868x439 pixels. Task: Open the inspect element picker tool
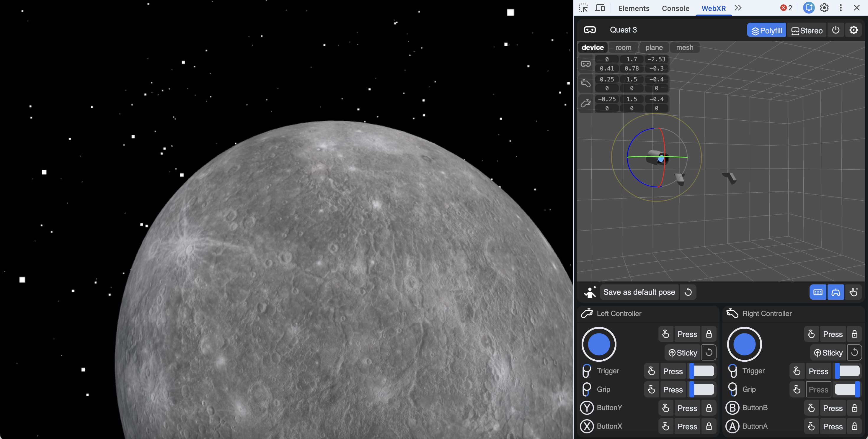(584, 8)
